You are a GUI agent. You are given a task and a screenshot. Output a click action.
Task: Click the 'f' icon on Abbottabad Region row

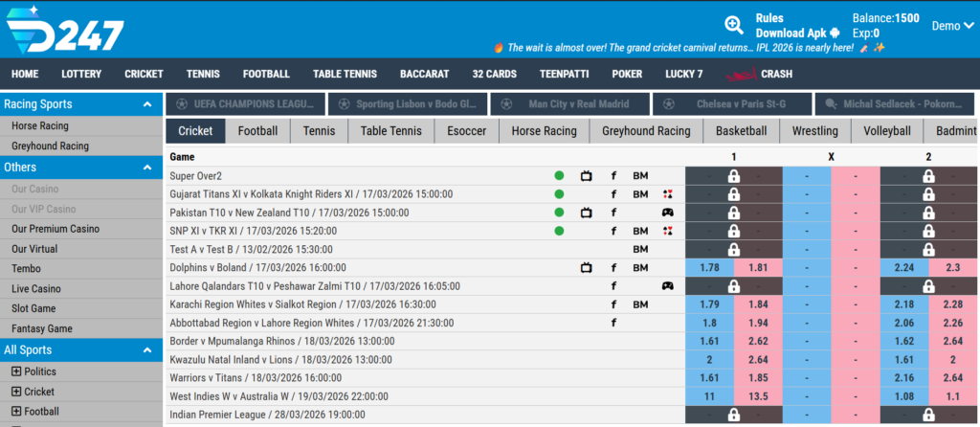point(613,324)
